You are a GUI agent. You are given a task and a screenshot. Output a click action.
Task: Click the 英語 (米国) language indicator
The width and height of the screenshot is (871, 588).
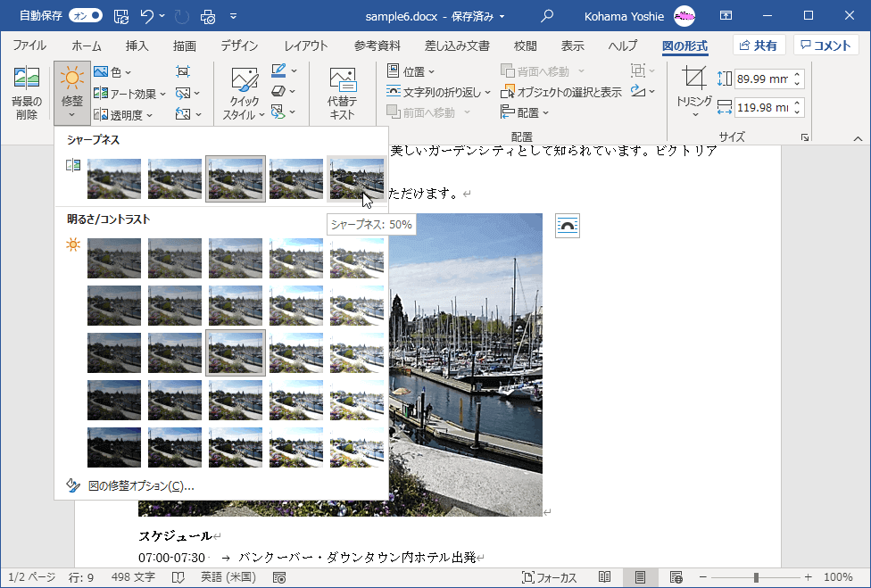pos(228,577)
